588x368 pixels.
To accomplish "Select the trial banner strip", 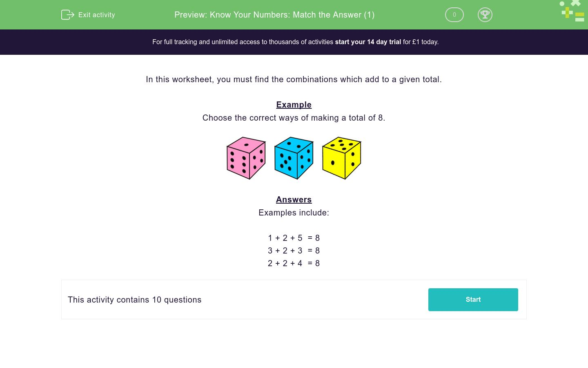I will point(294,42).
